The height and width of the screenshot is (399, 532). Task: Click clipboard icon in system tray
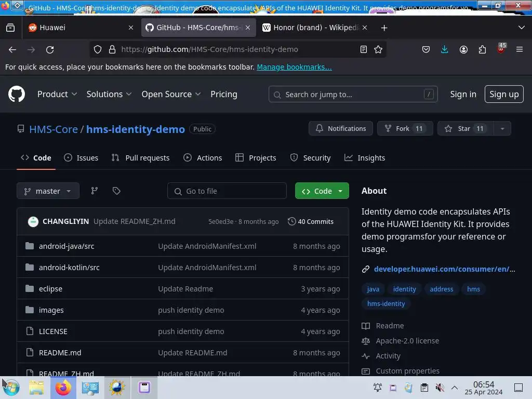(x=424, y=388)
